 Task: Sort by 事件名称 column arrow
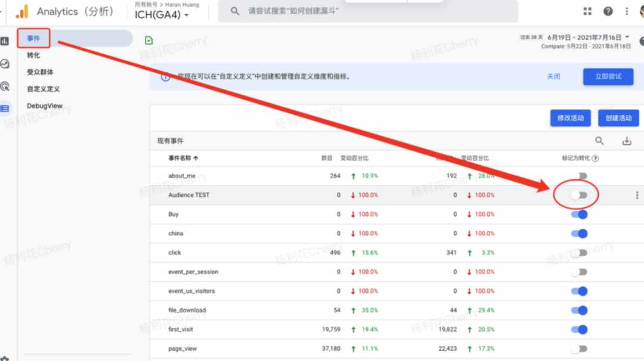pos(196,158)
